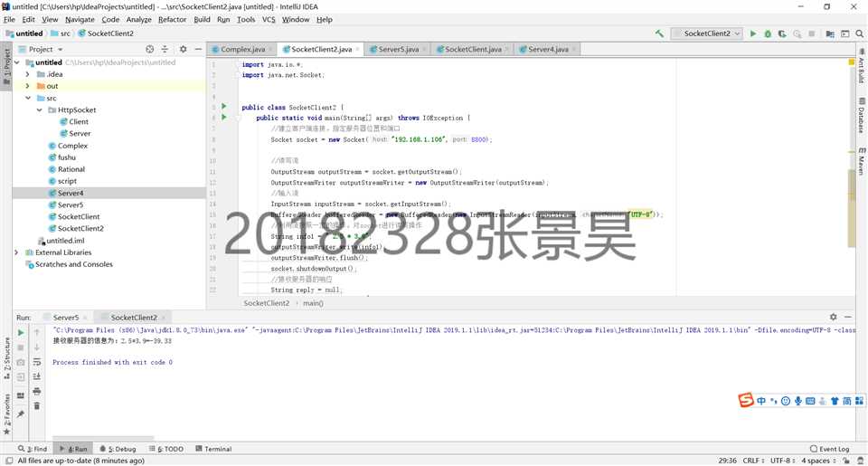The height and width of the screenshot is (466, 868).
Task: Click the layout icon in the Run panel
Action: click(21, 395)
